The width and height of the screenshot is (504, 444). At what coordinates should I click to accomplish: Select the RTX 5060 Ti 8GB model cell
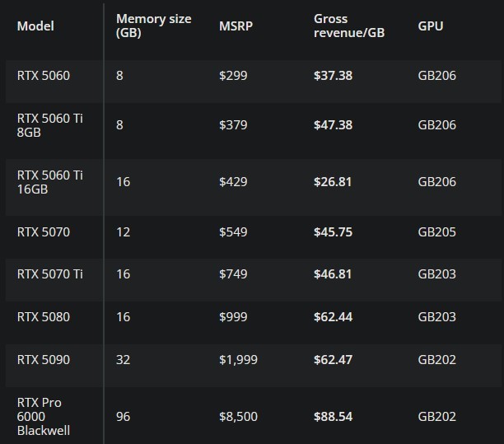coord(50,125)
